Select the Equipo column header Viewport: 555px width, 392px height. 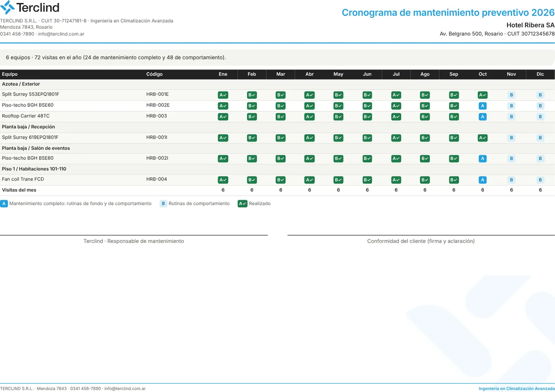point(10,74)
